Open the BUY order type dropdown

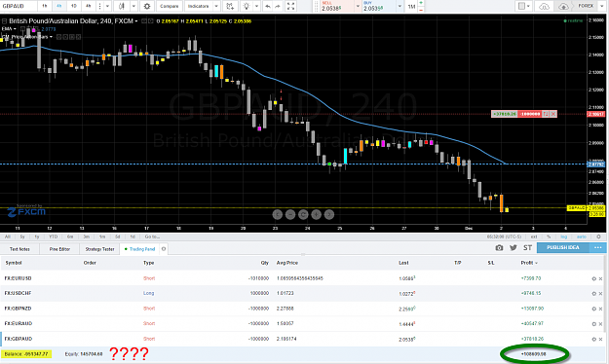pyautogui.click(x=400, y=6)
